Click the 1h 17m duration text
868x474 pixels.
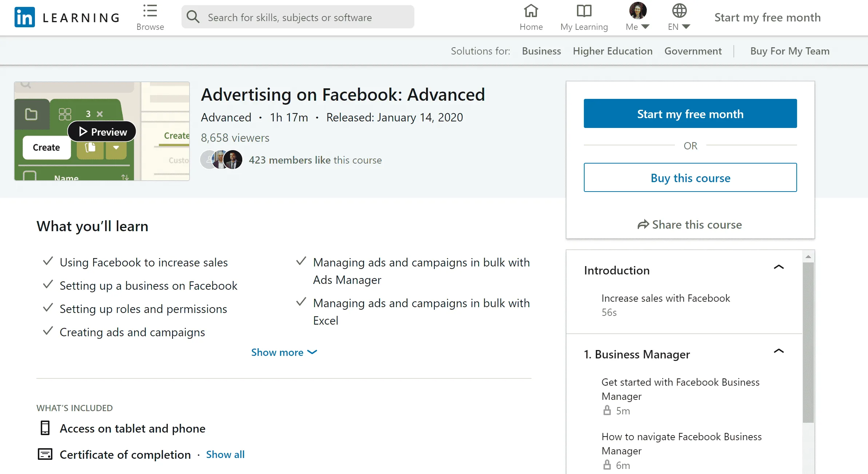(288, 117)
